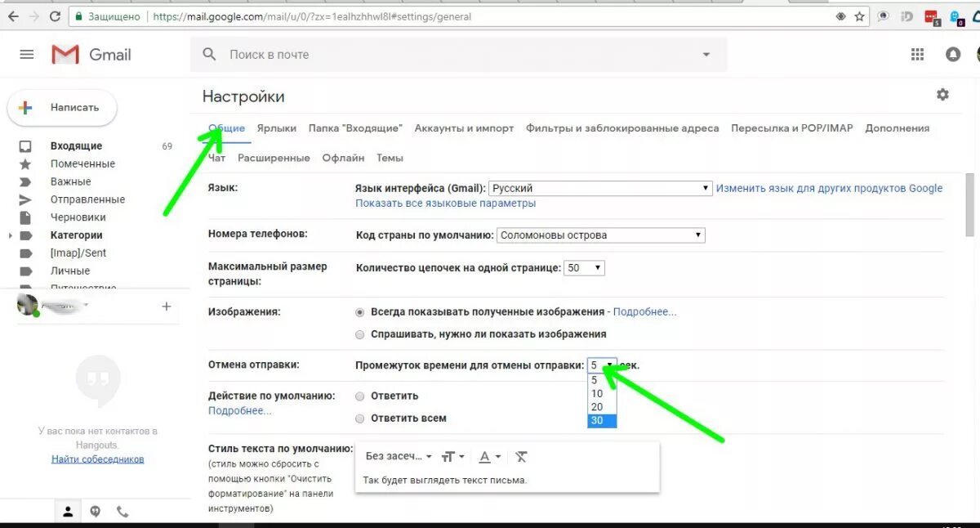Click the gray iD extension icon

(906, 16)
